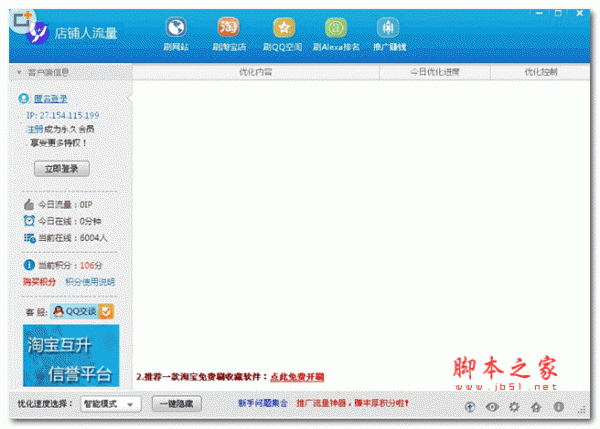Close the window

click(x=579, y=13)
